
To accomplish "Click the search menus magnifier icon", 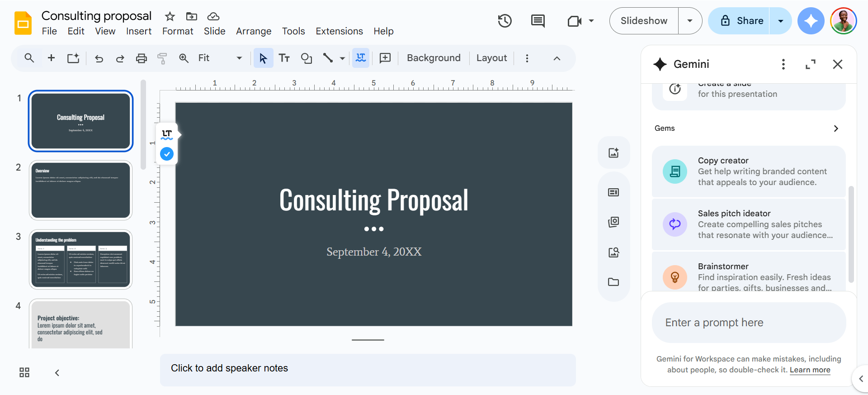I will coord(29,58).
